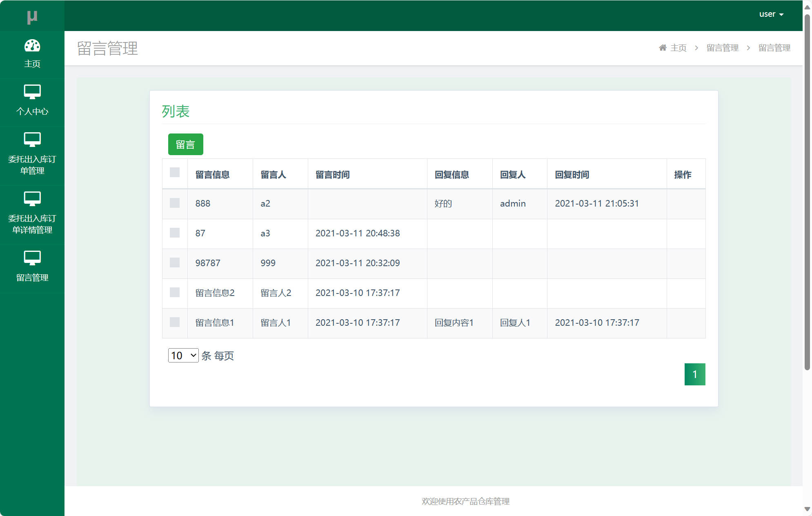The image size is (812, 516).
Task: Click the μ logo in top-left corner
Action: click(x=32, y=16)
